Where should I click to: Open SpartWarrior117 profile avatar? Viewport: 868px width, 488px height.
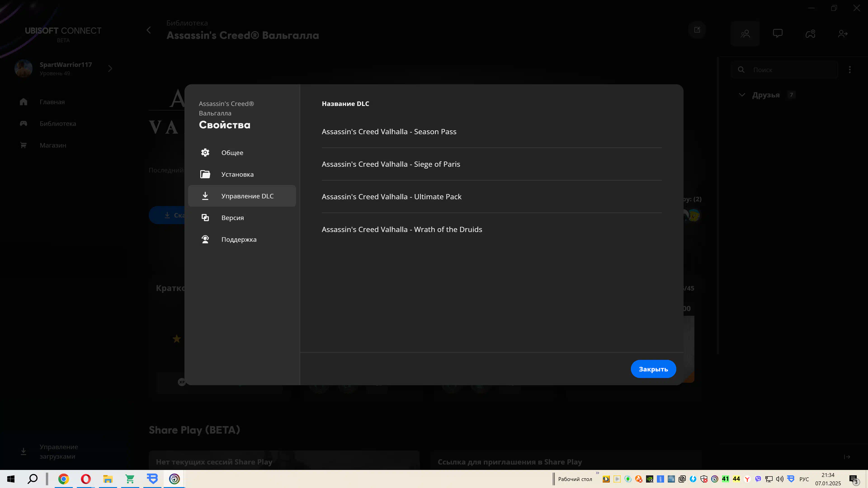point(23,68)
